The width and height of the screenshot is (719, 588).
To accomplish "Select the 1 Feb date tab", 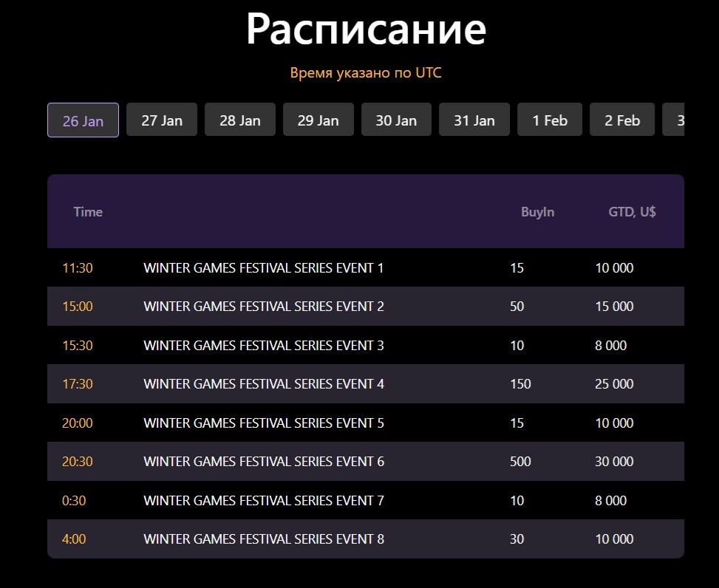I will 550,120.
